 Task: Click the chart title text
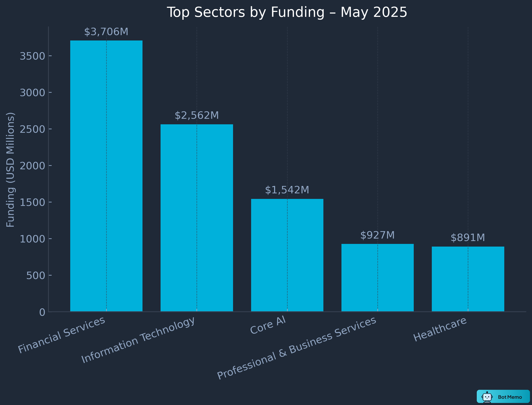287,12
